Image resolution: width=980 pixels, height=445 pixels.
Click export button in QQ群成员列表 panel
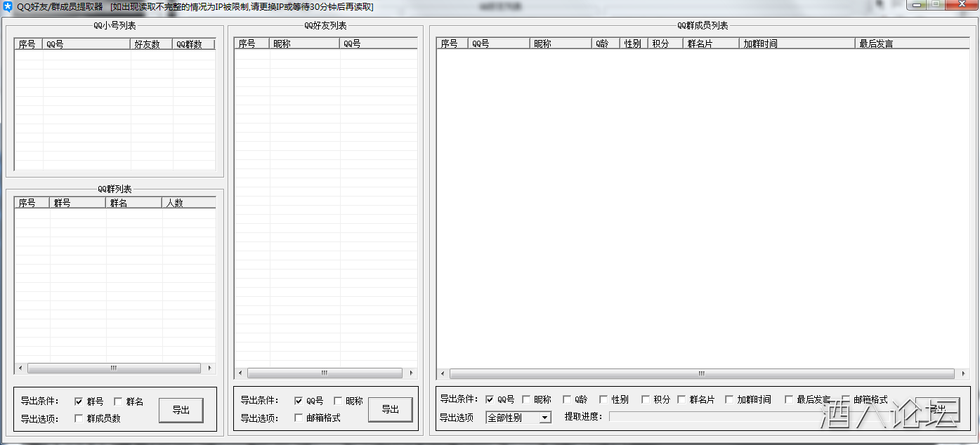point(937,409)
